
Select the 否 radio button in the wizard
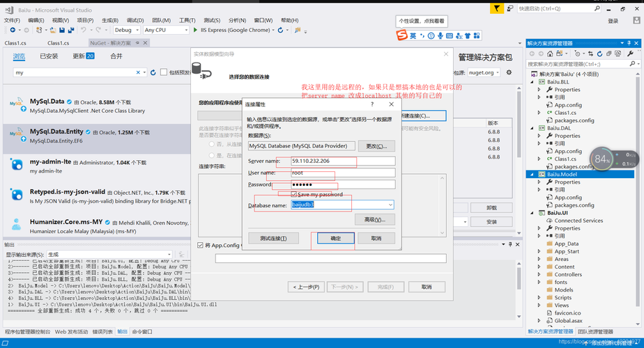point(211,145)
